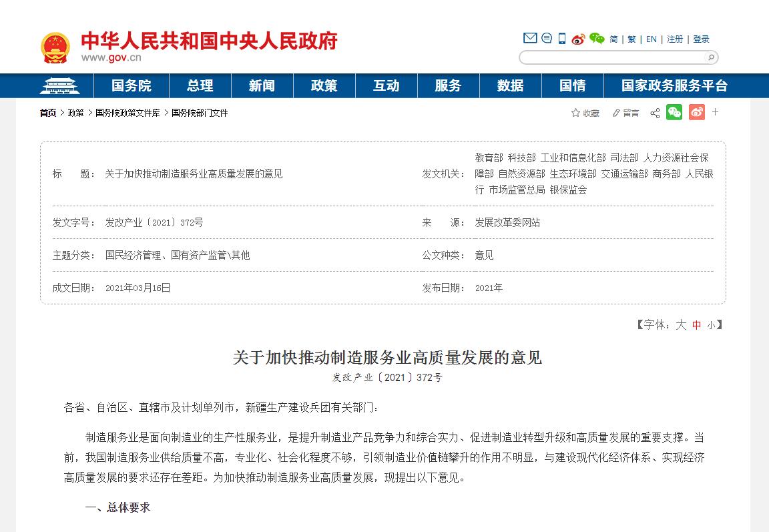Screen dimensions: 769x532
Task: Open 数据 menu item
Action: coord(511,86)
